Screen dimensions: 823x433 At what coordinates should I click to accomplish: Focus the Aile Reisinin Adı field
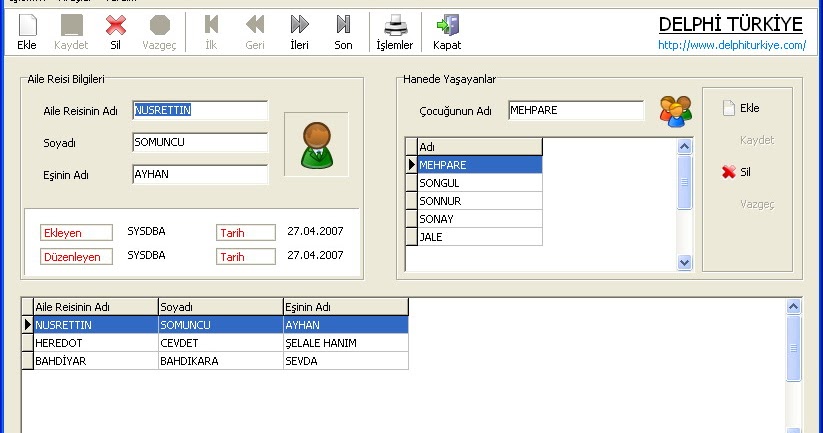point(200,111)
